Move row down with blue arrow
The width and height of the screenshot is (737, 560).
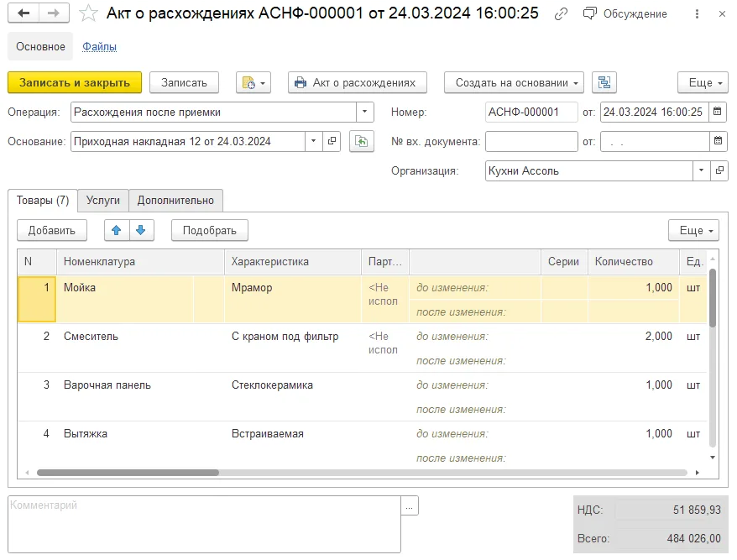(141, 230)
